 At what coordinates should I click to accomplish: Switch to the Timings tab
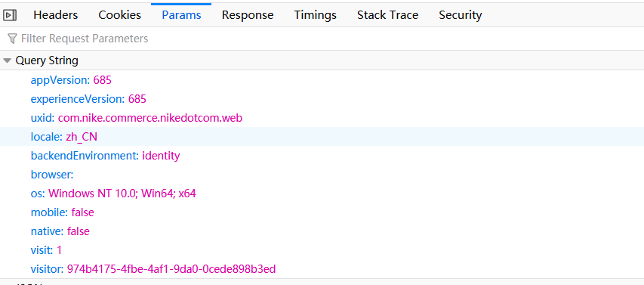(x=315, y=15)
